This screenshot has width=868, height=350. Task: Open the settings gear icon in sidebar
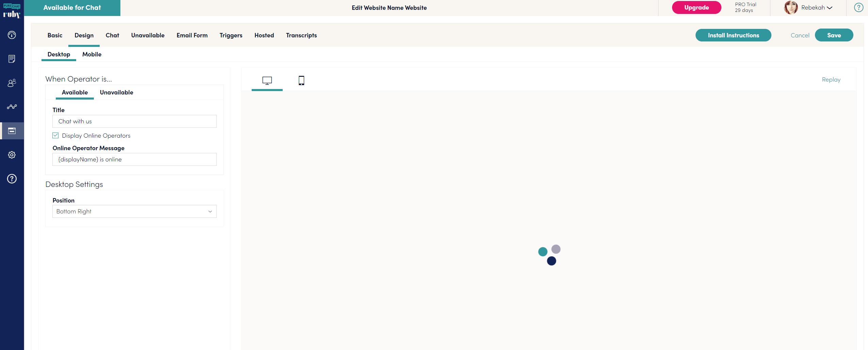coord(12,155)
